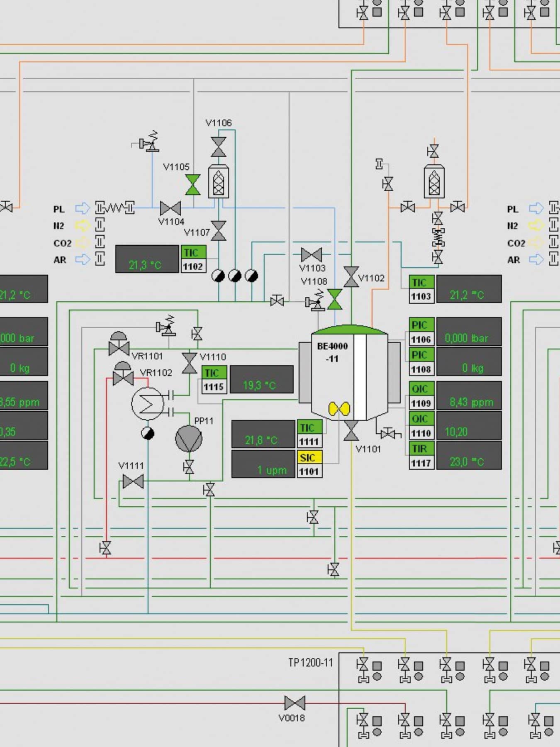This screenshot has width=560, height=747.
Task: Select the yellow agitator in vessel
Action: point(339,408)
